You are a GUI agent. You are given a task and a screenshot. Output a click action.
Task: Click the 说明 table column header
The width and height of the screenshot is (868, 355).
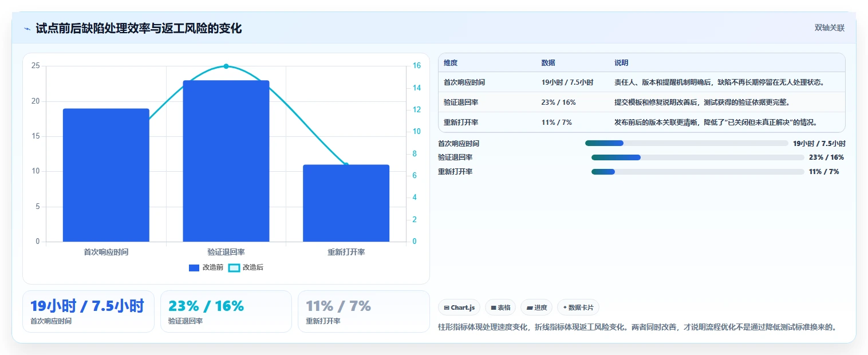[x=621, y=63]
